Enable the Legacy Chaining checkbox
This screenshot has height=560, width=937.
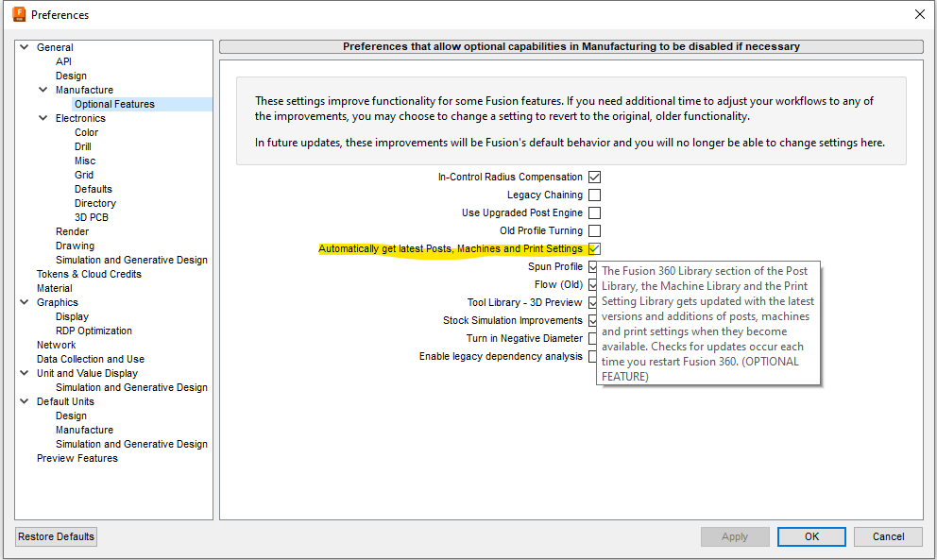click(594, 195)
